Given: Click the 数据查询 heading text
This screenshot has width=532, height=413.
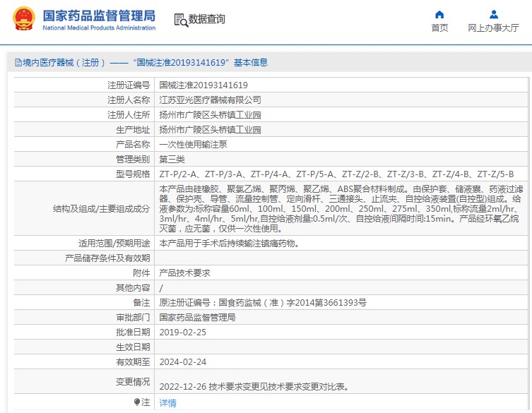Looking at the screenshot, I should point(206,19).
